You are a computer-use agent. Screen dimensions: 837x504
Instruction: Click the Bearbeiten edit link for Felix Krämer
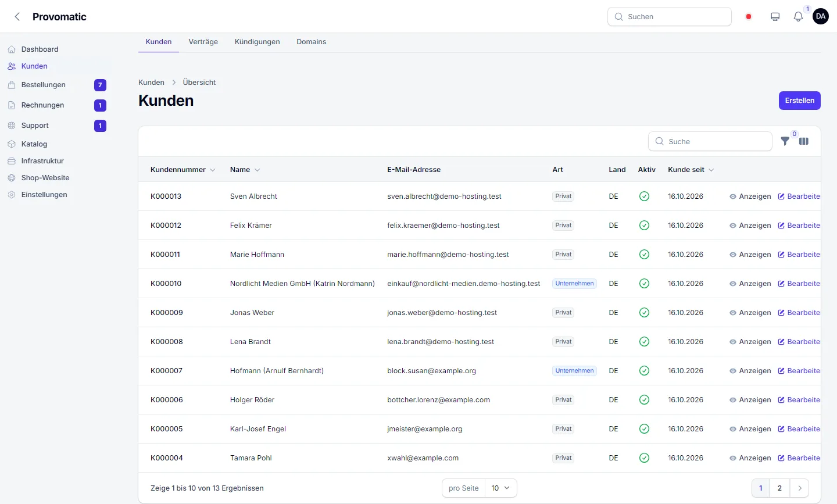(x=799, y=226)
